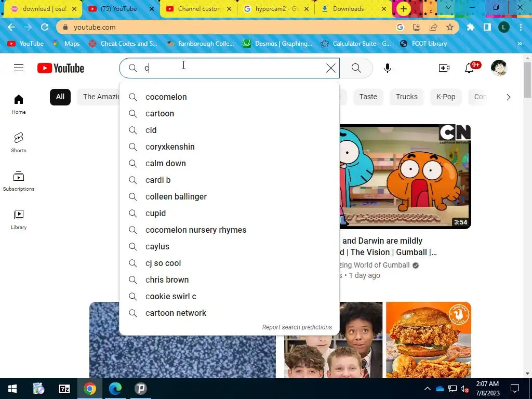Open the notifications bell
The image size is (532, 399).
pyautogui.click(x=469, y=68)
